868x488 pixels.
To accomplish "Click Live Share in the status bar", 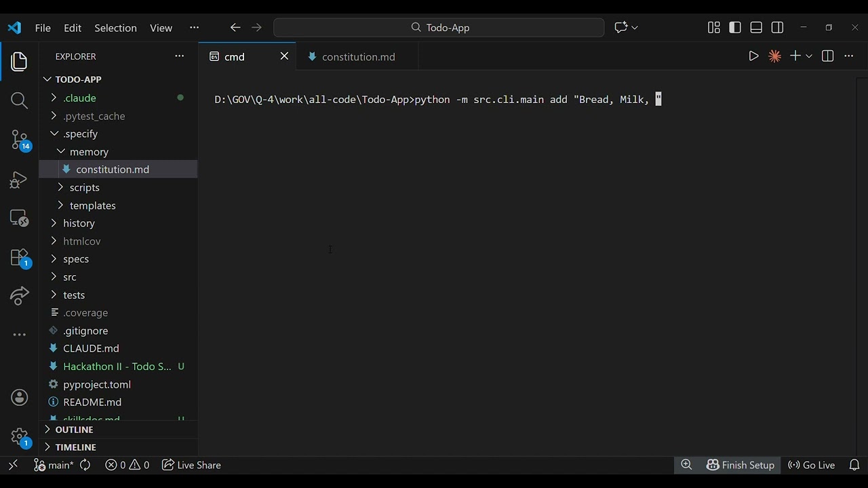I will click(x=191, y=465).
